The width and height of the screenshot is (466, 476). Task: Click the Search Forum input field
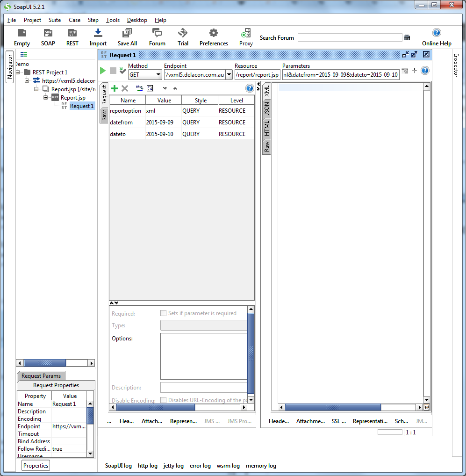tap(350, 37)
